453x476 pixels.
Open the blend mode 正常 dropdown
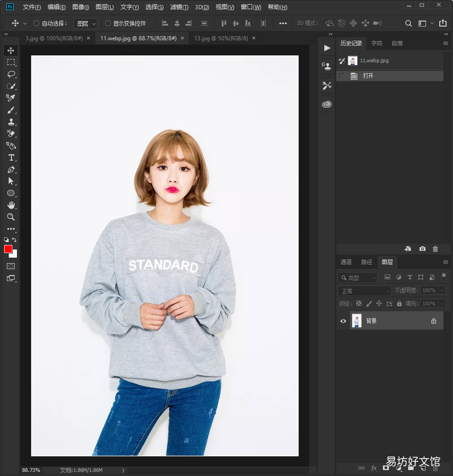tap(364, 291)
